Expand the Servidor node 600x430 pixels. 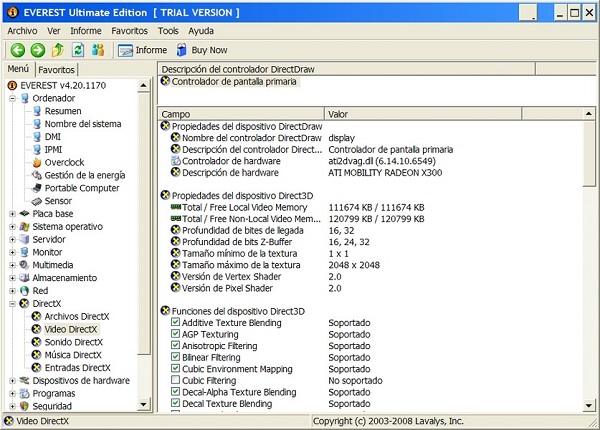tap(12, 239)
